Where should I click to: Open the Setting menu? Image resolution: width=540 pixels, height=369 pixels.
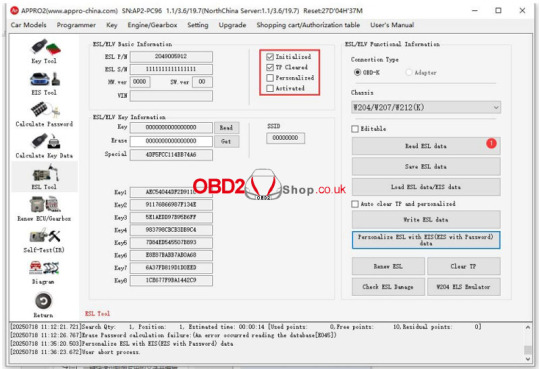pyautogui.click(x=198, y=25)
